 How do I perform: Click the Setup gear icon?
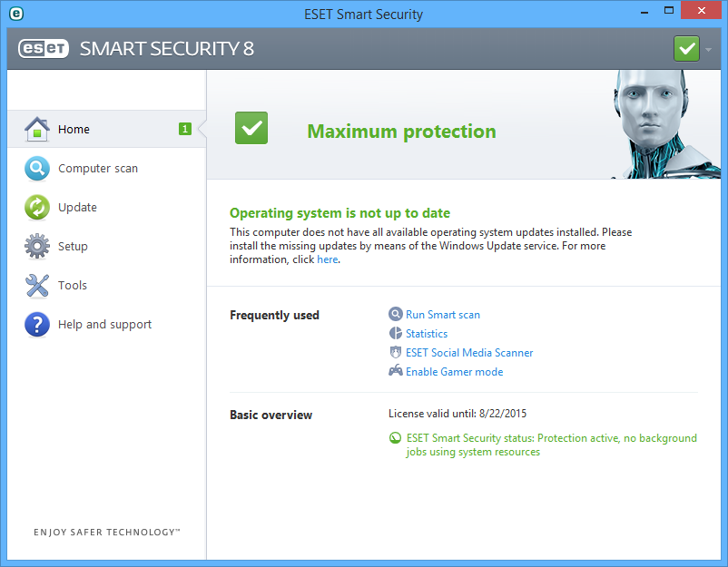pos(36,247)
